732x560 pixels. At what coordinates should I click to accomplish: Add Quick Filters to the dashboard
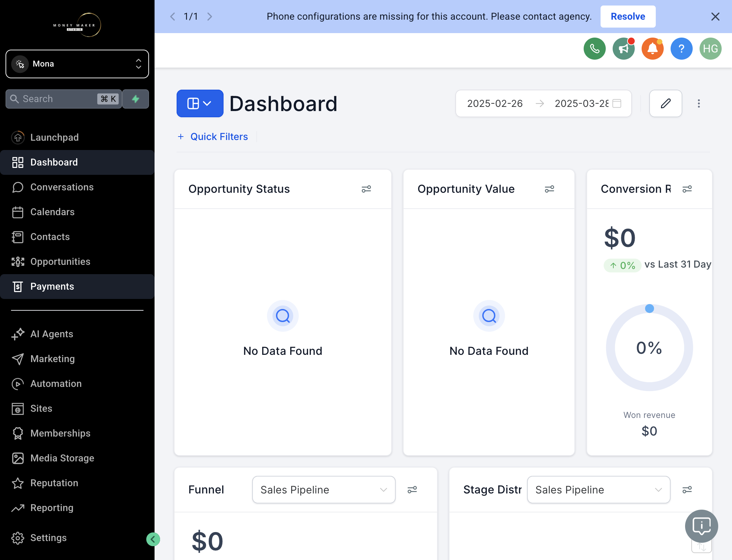point(213,137)
